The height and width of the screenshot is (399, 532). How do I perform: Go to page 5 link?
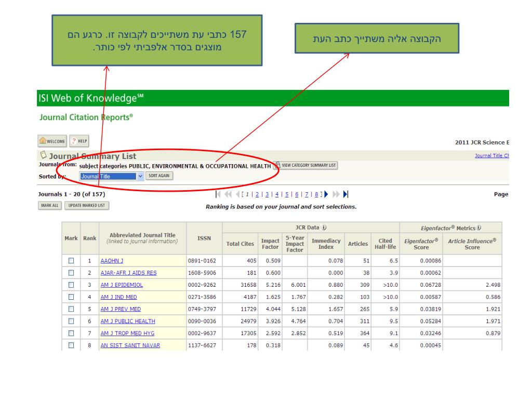tap(287, 194)
